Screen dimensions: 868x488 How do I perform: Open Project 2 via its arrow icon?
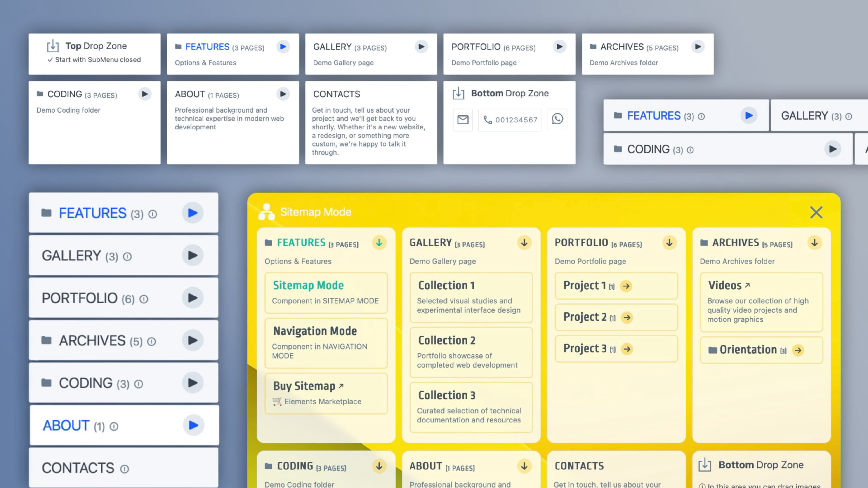coord(627,318)
